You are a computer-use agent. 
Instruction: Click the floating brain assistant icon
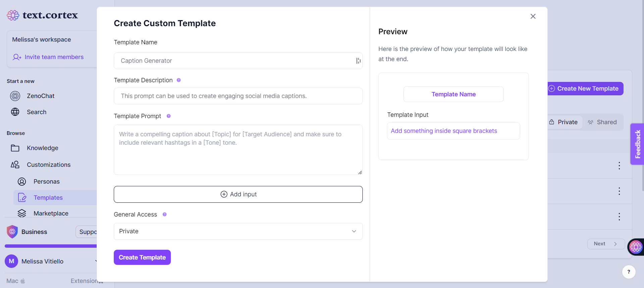(x=636, y=247)
